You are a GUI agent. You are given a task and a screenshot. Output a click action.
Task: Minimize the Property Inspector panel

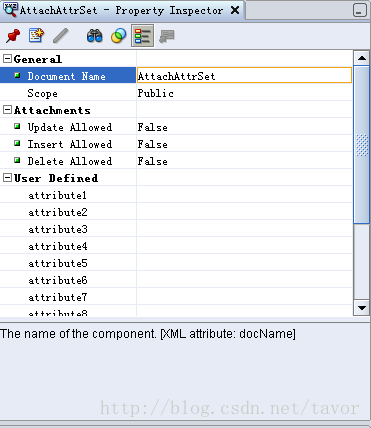[359, 10]
